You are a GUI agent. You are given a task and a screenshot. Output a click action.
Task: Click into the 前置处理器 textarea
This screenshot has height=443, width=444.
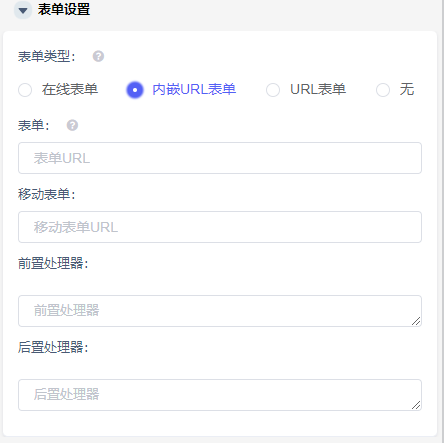click(x=220, y=311)
